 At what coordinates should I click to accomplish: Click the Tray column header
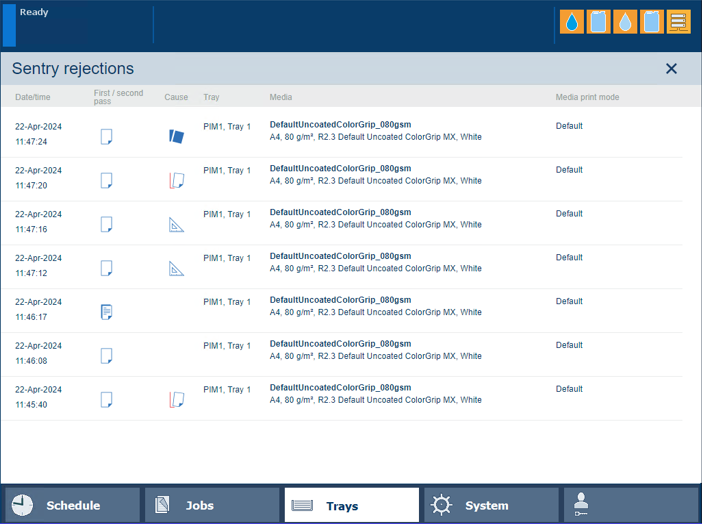point(211,97)
